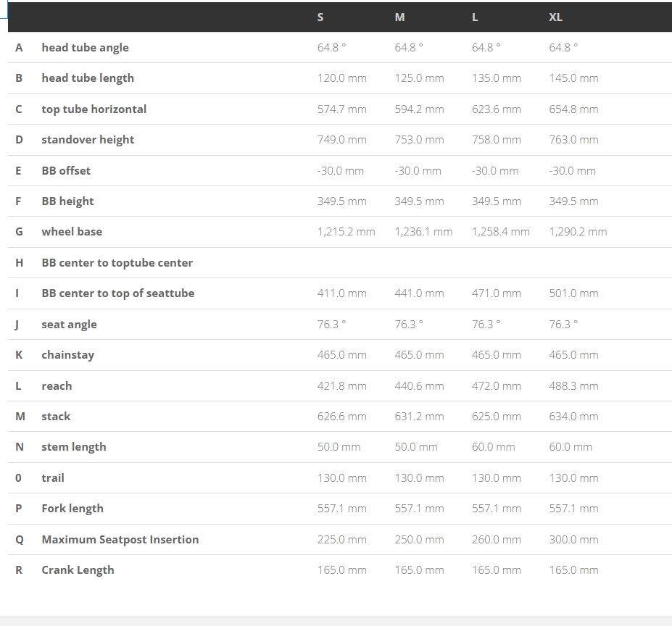
Task: Click the seat angle row label
Action: tap(69, 325)
